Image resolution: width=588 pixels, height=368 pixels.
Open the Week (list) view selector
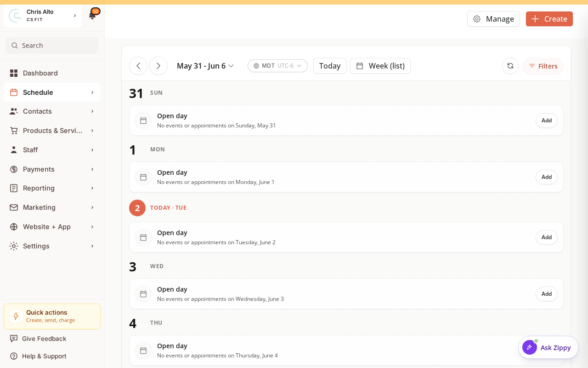coord(380,66)
